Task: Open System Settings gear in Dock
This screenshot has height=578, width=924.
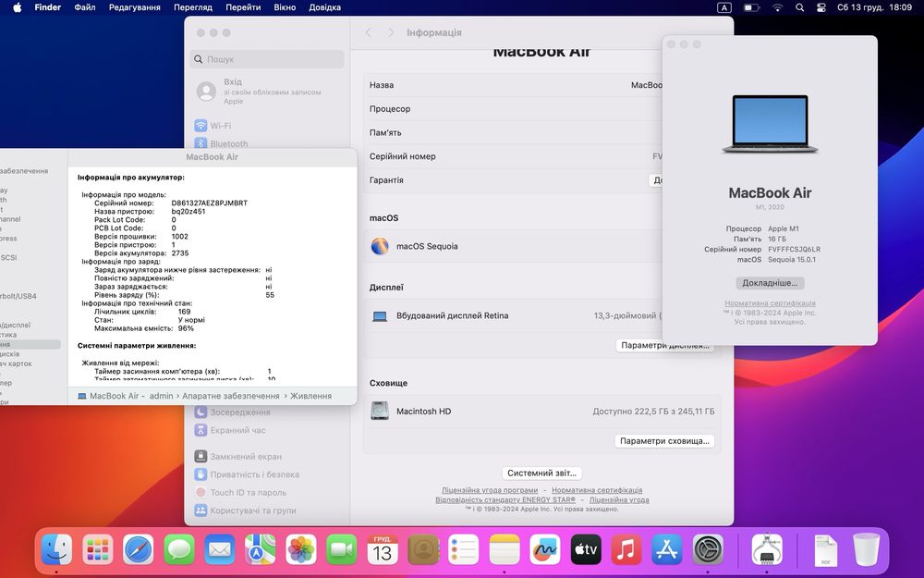Action: (707, 549)
